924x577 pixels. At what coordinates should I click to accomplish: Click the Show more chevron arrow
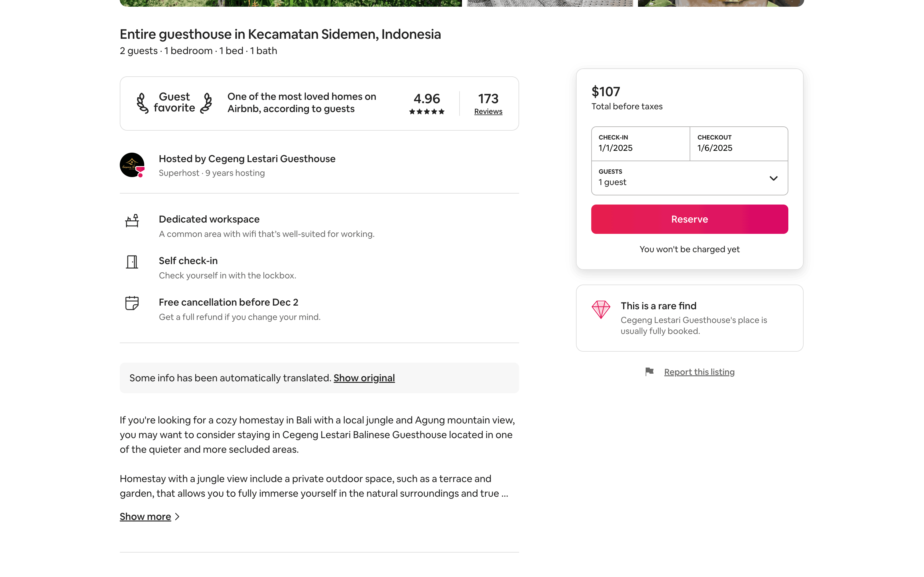point(177,517)
